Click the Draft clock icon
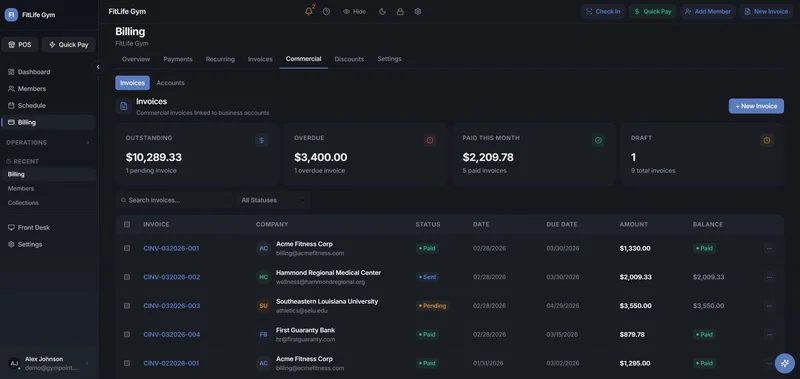 click(x=767, y=140)
